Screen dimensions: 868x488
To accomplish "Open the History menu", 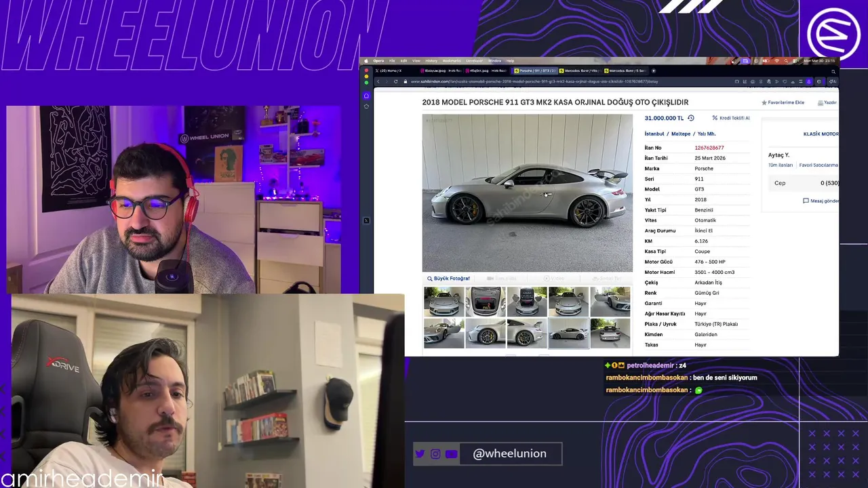I will tap(431, 61).
